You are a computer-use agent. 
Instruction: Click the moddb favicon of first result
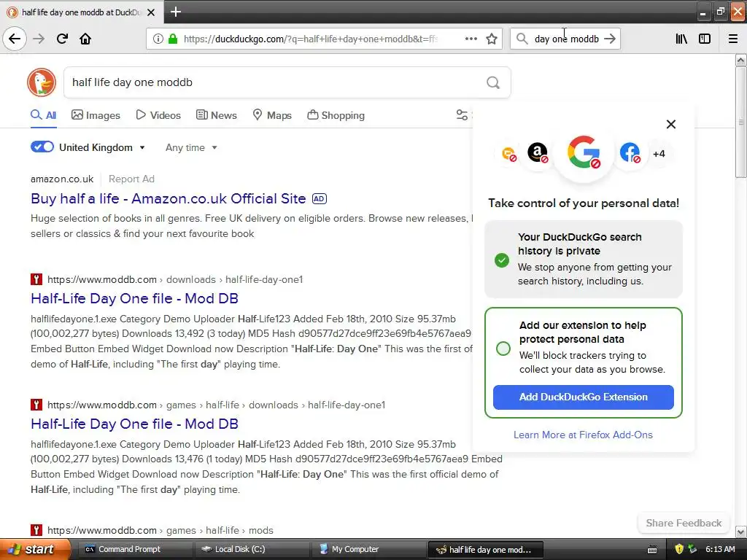pyautogui.click(x=36, y=279)
